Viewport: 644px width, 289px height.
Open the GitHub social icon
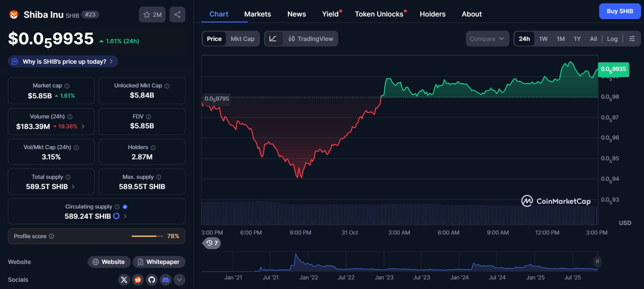coord(152,280)
